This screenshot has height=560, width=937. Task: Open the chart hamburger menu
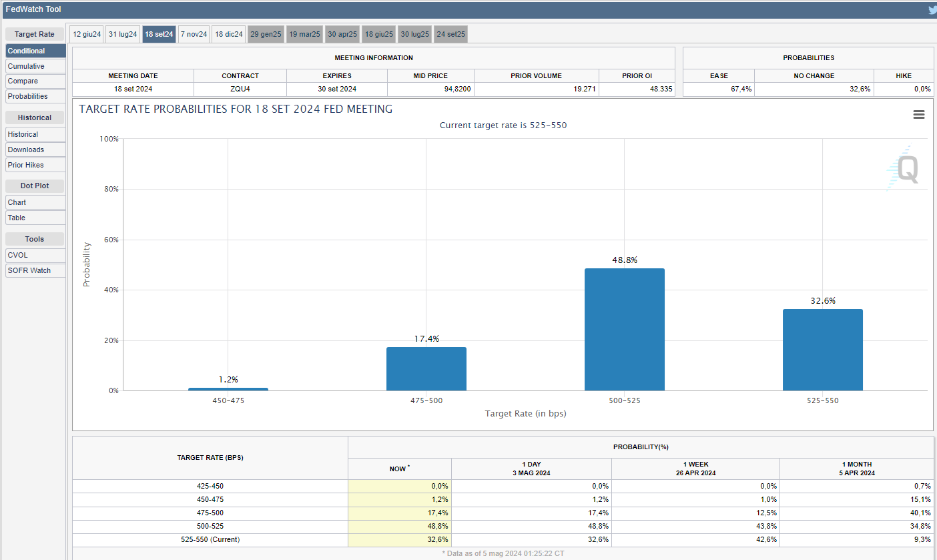point(918,115)
